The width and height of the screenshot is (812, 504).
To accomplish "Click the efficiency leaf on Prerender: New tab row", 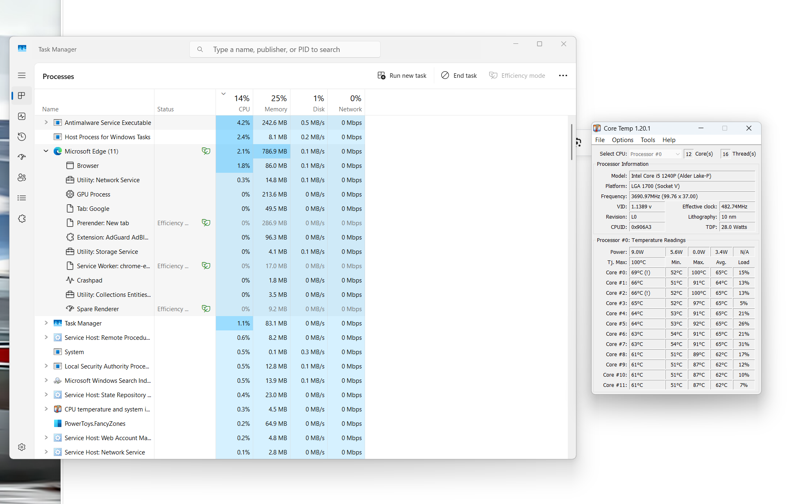I will pos(206,223).
